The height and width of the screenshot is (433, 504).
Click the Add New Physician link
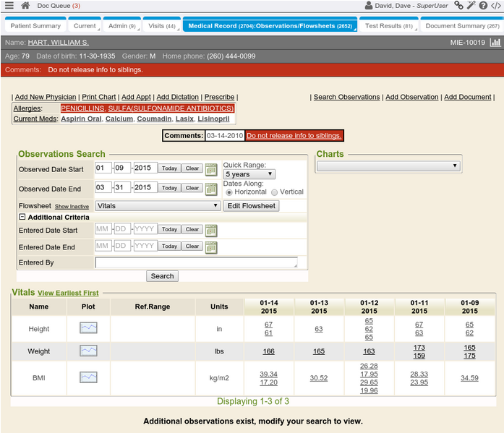coord(45,97)
